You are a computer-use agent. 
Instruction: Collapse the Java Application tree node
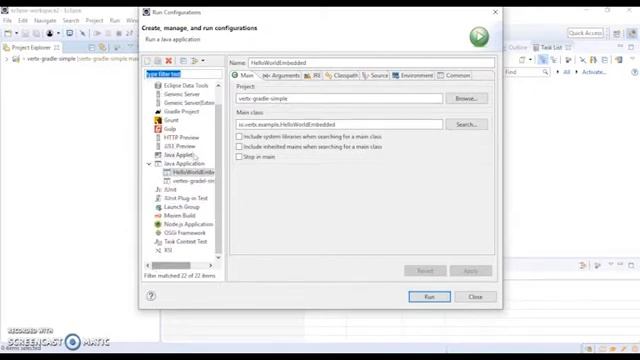[x=149, y=164]
